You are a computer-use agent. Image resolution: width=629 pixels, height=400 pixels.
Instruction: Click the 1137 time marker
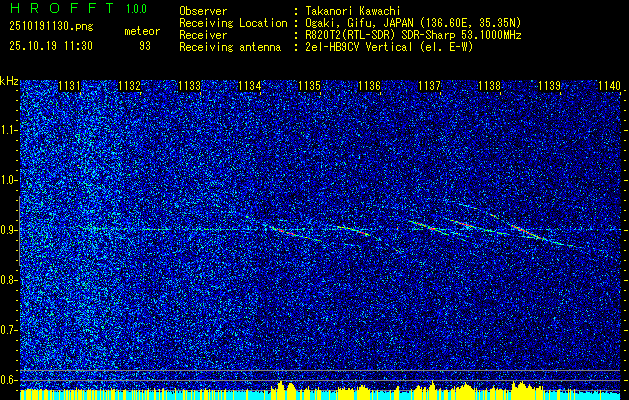click(x=429, y=86)
